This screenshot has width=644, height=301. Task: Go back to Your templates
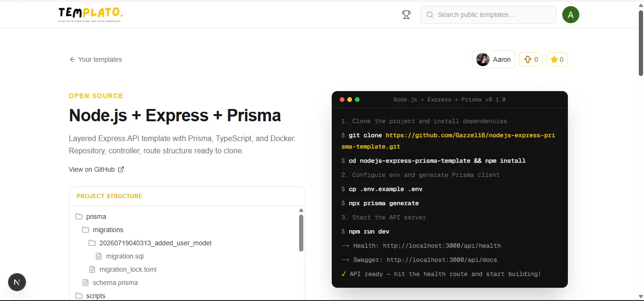coord(95,59)
